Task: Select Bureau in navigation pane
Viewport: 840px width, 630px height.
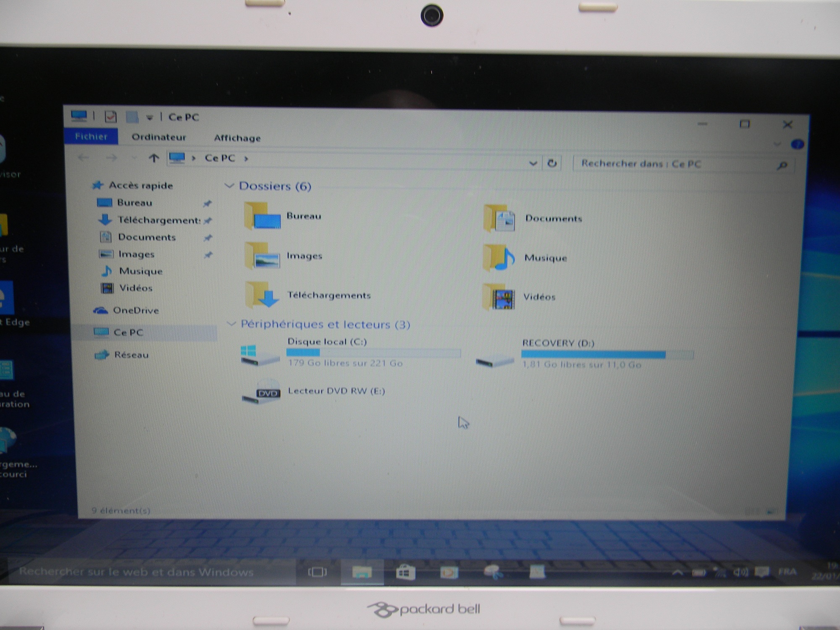Action: (x=134, y=203)
